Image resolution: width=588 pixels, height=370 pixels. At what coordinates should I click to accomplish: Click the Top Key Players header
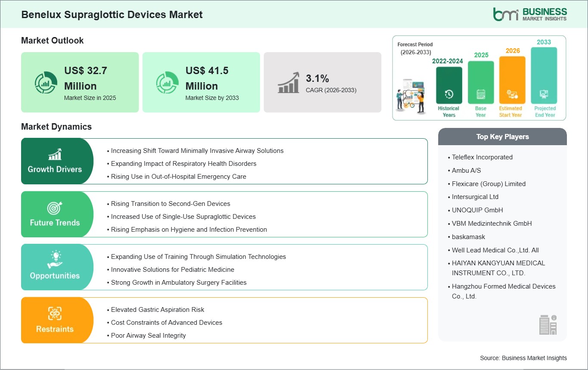tap(502, 137)
